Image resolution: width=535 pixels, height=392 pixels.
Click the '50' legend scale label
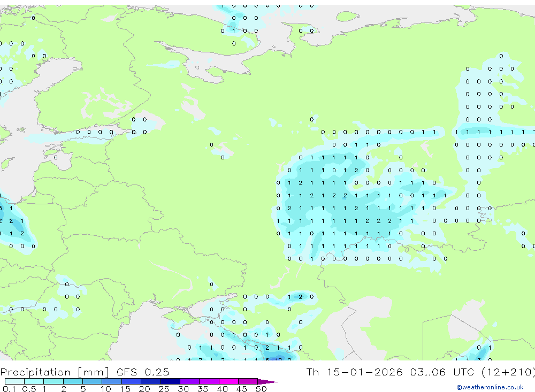click(x=261, y=389)
